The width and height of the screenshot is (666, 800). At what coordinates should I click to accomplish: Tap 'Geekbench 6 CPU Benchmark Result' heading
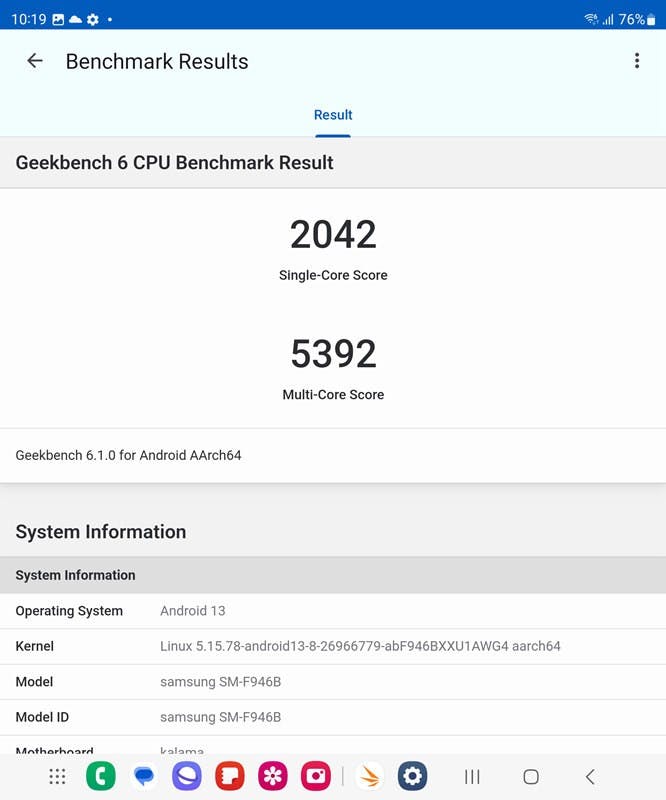pos(174,163)
